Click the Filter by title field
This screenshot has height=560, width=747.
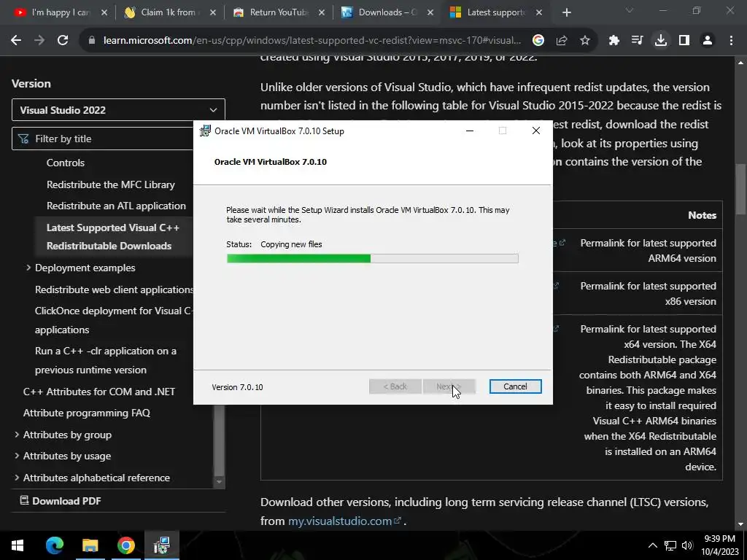(x=103, y=139)
